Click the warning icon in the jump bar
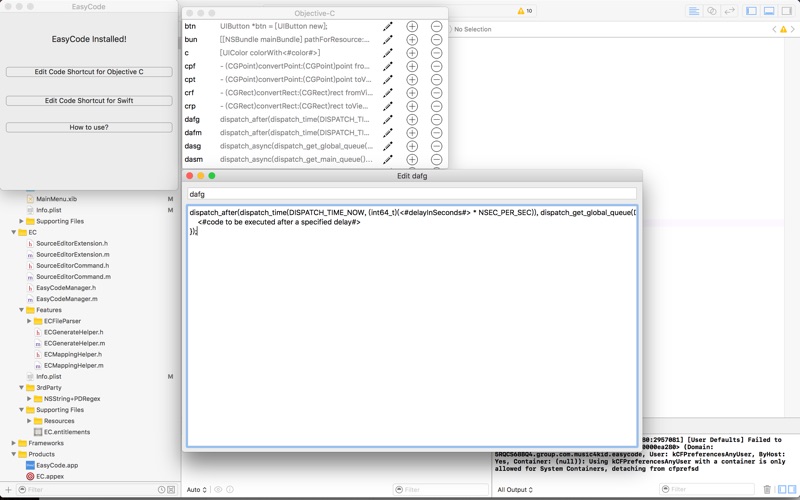This screenshot has height=500, width=800. coord(784,30)
